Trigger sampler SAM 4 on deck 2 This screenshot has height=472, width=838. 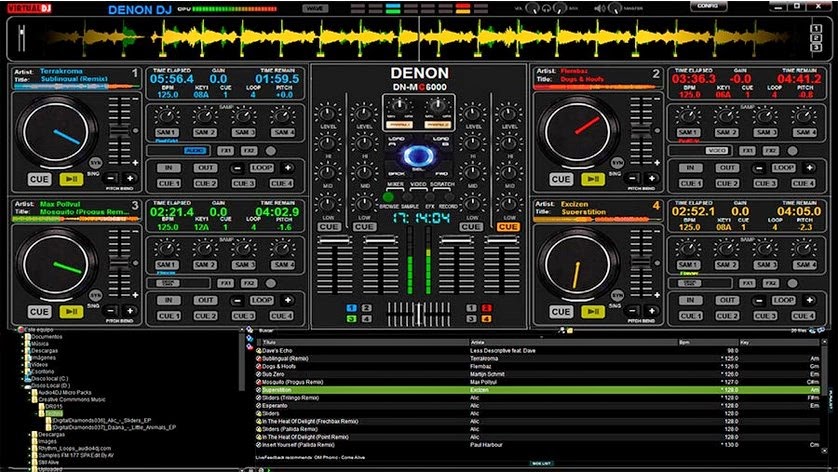point(804,132)
